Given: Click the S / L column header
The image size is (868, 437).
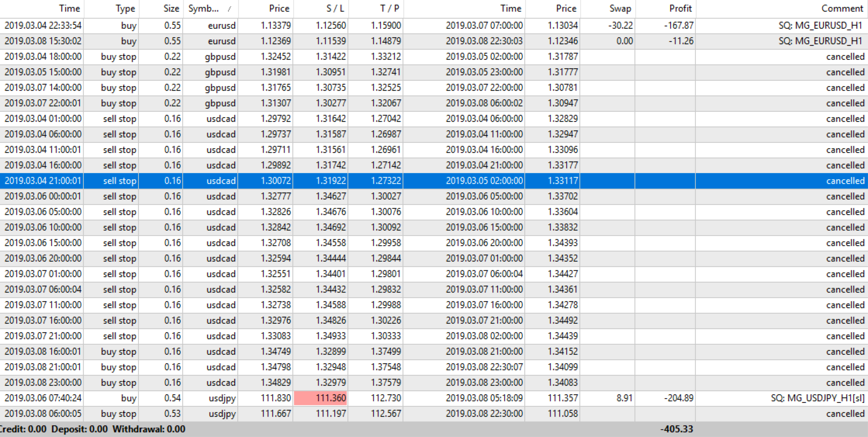Looking at the screenshot, I should [x=335, y=9].
